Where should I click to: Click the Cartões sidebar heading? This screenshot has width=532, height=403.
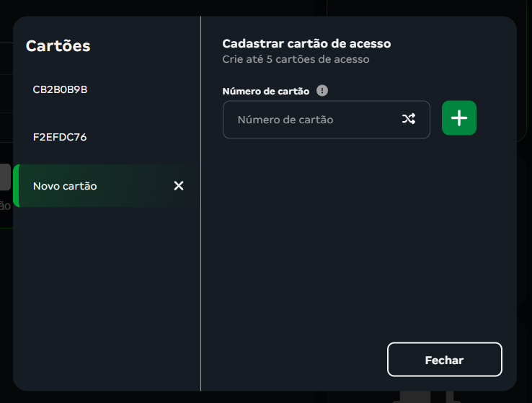click(x=58, y=46)
